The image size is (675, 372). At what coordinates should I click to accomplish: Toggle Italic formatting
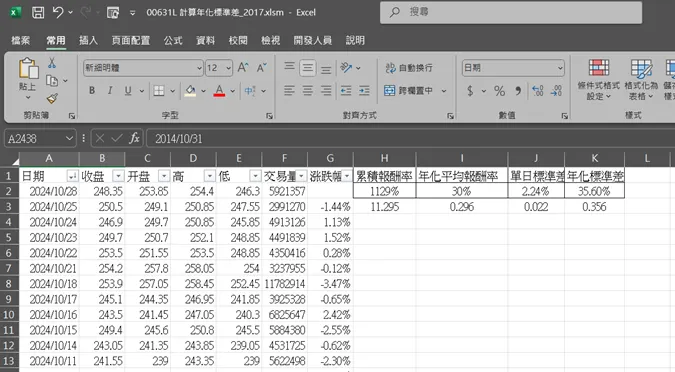110,90
